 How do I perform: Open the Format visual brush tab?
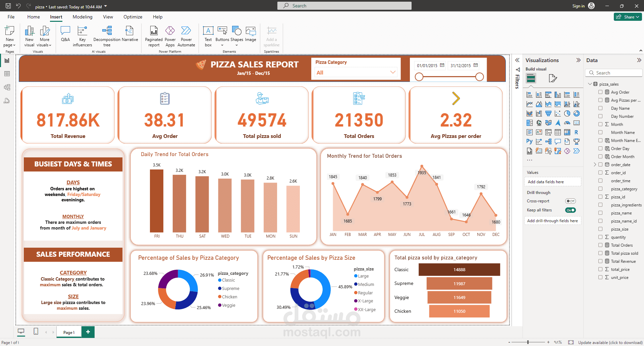pos(553,79)
